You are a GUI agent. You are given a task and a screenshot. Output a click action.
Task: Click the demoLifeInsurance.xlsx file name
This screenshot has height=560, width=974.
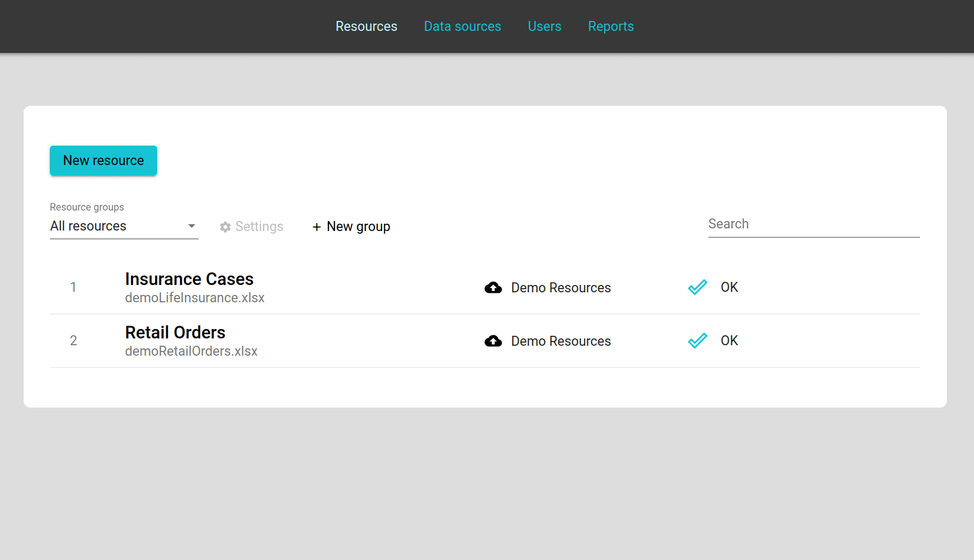coord(194,298)
